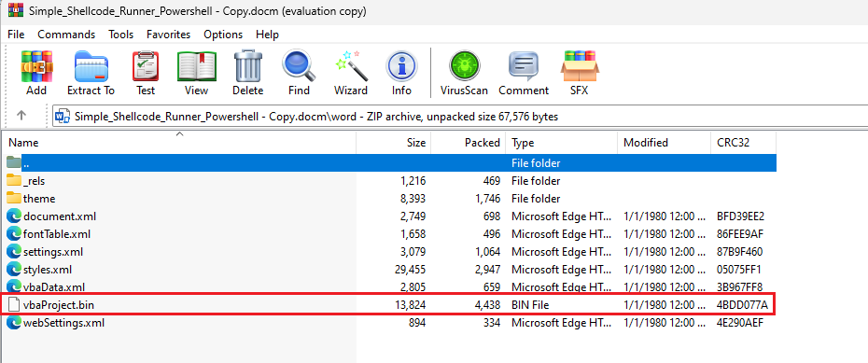This screenshot has width=868, height=363.
Task: Select the webSettings.xml file name
Action: click(x=63, y=323)
